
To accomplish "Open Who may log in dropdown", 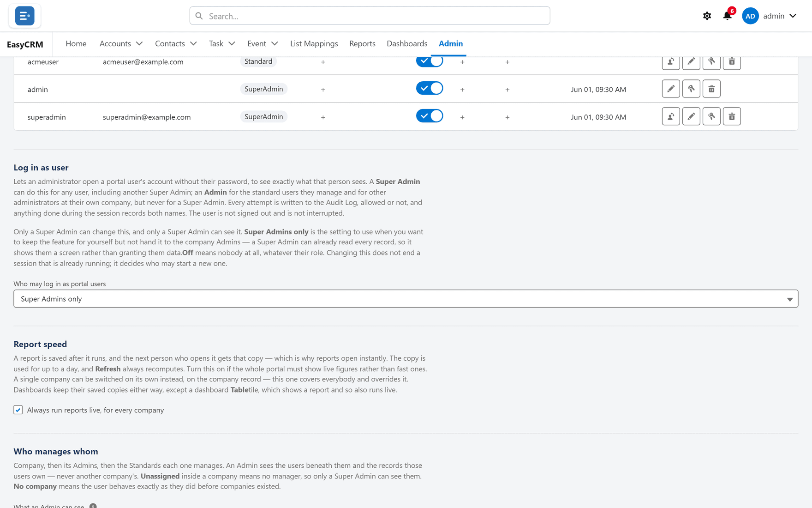I will (x=406, y=299).
